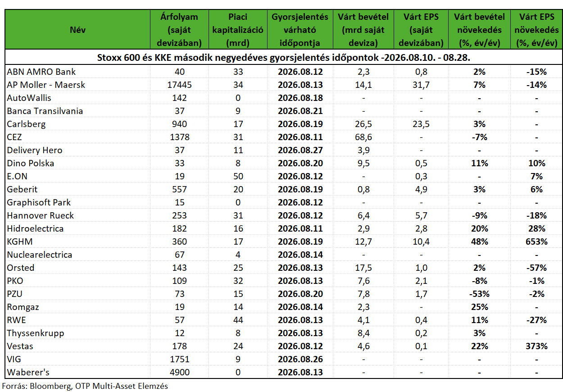
Task: Click Orsted expected revenue 17,5
Action: (363, 268)
